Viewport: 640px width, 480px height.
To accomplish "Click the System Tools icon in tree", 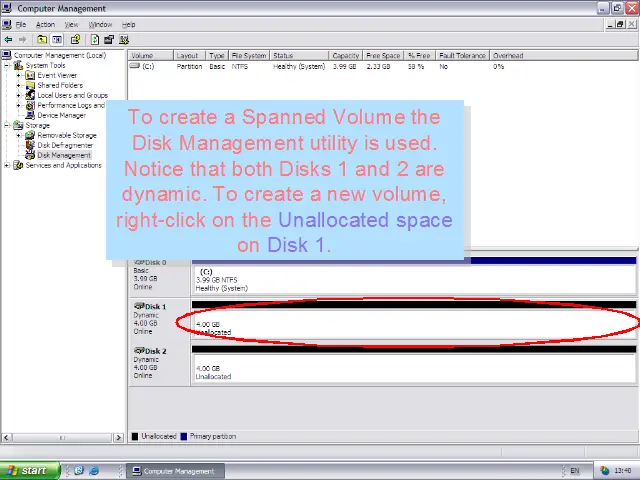I will pos(18,65).
